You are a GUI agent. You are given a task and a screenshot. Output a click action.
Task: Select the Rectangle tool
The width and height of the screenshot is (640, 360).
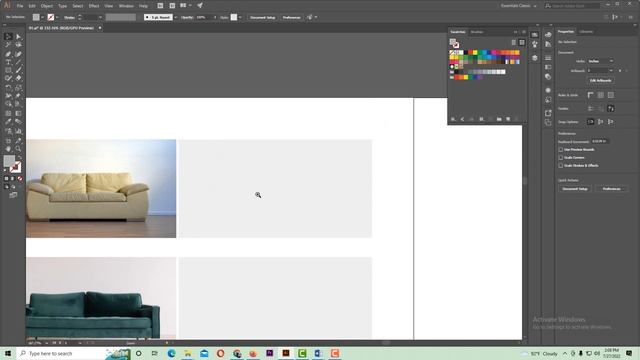click(8, 71)
